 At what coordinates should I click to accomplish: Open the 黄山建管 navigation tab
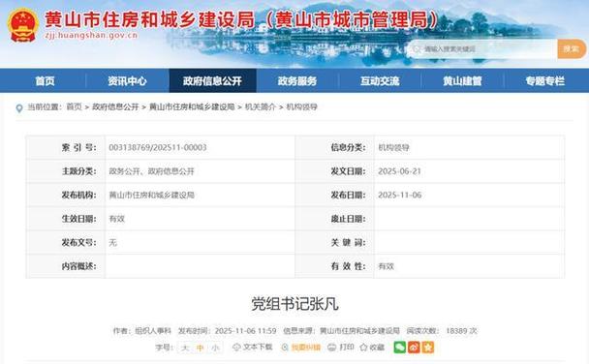[x=462, y=80]
